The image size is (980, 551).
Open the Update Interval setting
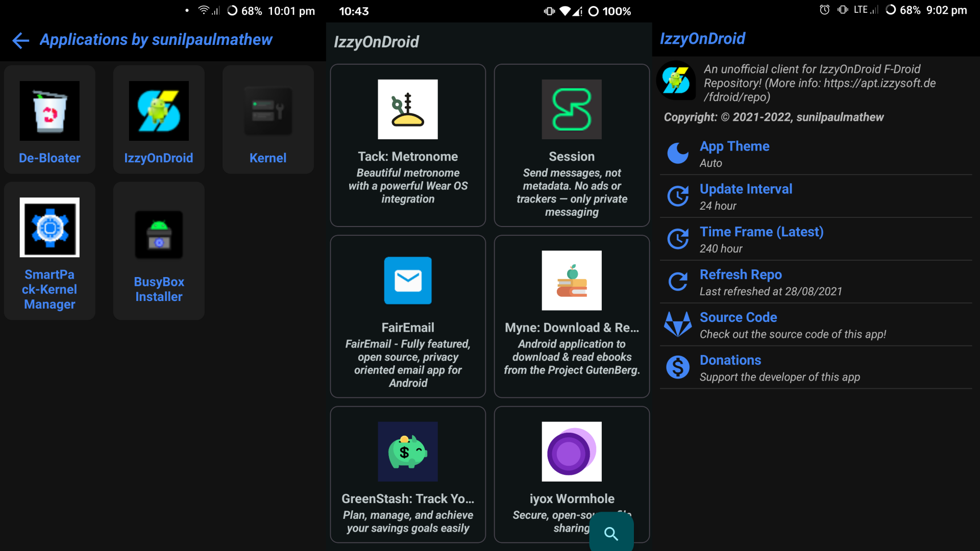[816, 196]
